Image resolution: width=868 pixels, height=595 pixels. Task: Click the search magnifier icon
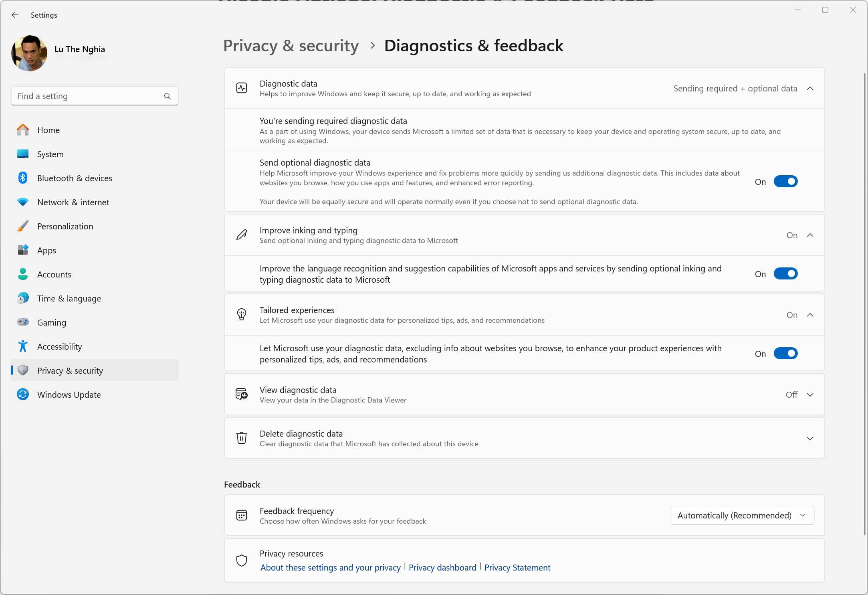point(168,96)
